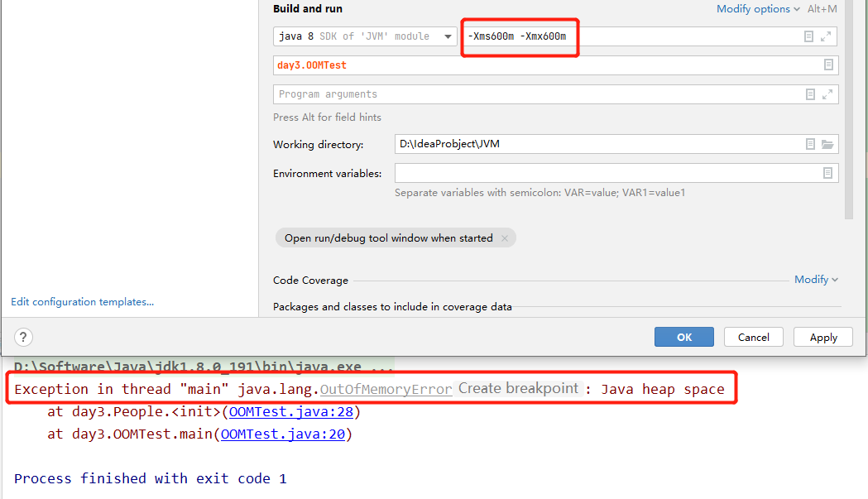Open OOMTest.java:20 stack trace link

click(x=283, y=434)
